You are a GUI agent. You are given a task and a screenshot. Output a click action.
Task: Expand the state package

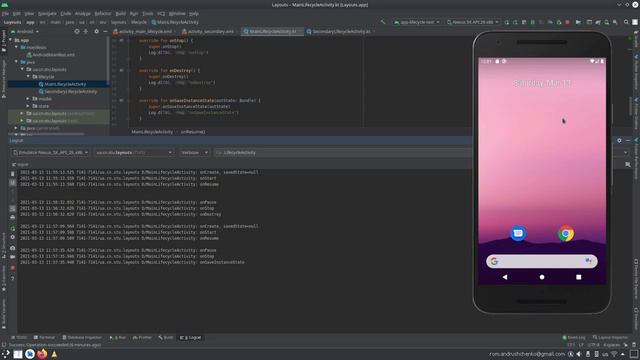(28, 106)
